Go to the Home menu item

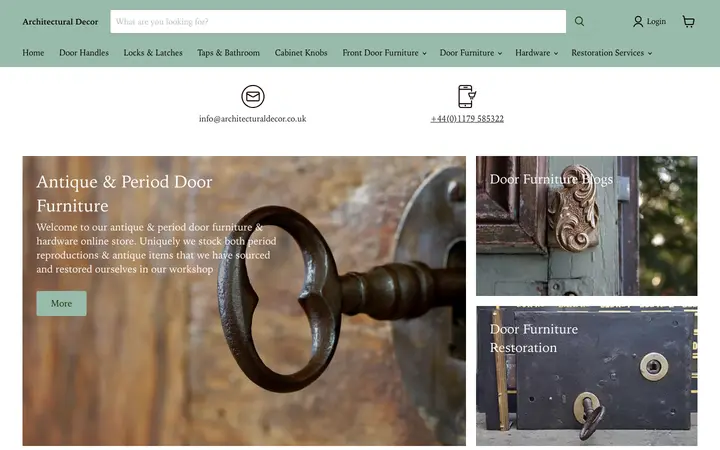[33, 53]
